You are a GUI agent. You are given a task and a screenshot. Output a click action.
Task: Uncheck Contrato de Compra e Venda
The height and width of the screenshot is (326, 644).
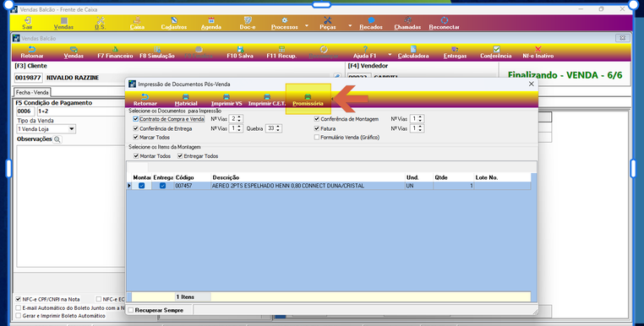click(135, 118)
